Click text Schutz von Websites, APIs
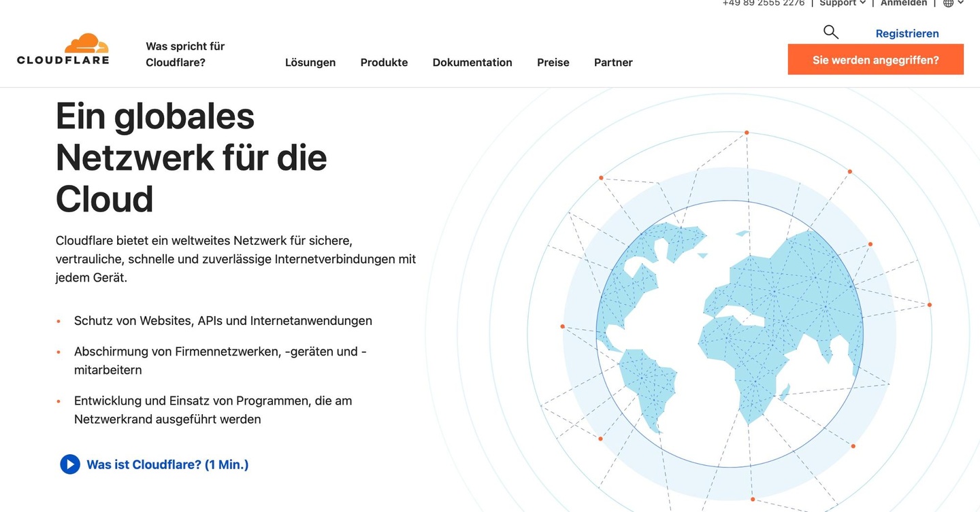The image size is (980, 512). tap(223, 321)
